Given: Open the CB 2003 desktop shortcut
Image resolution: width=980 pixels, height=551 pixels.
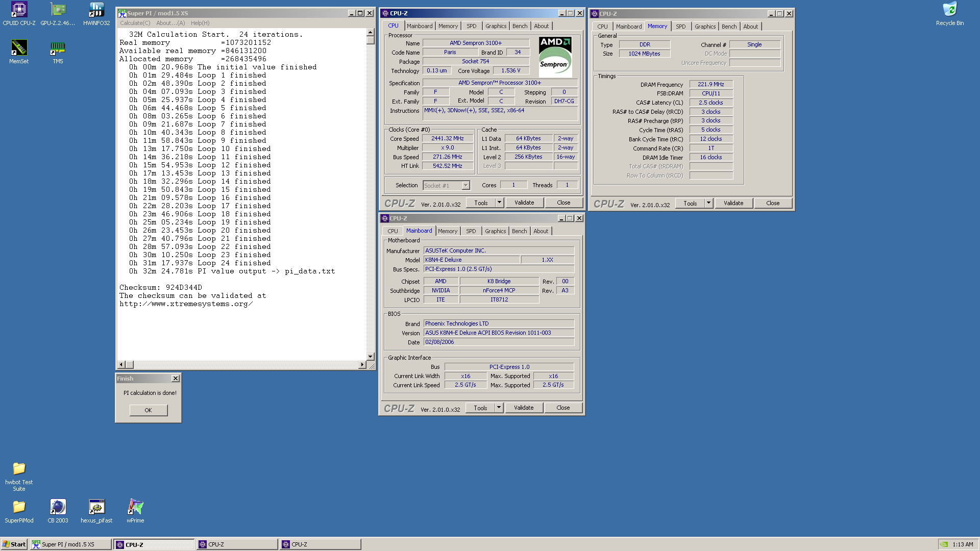Looking at the screenshot, I should (x=58, y=511).
